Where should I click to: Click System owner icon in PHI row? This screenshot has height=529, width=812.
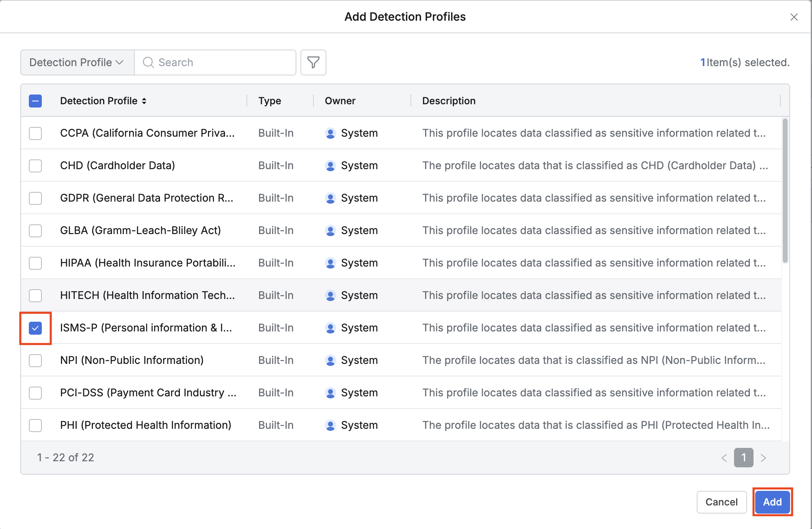tap(330, 426)
